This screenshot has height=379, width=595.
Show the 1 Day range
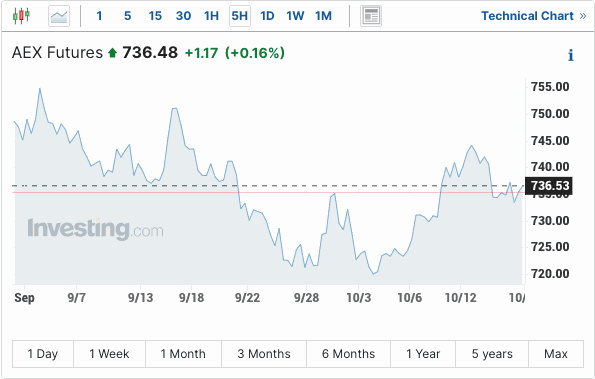pos(43,354)
